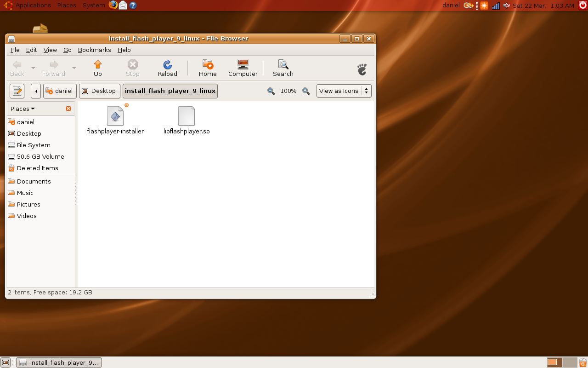Open the View as Icons dropdown

[344, 91]
